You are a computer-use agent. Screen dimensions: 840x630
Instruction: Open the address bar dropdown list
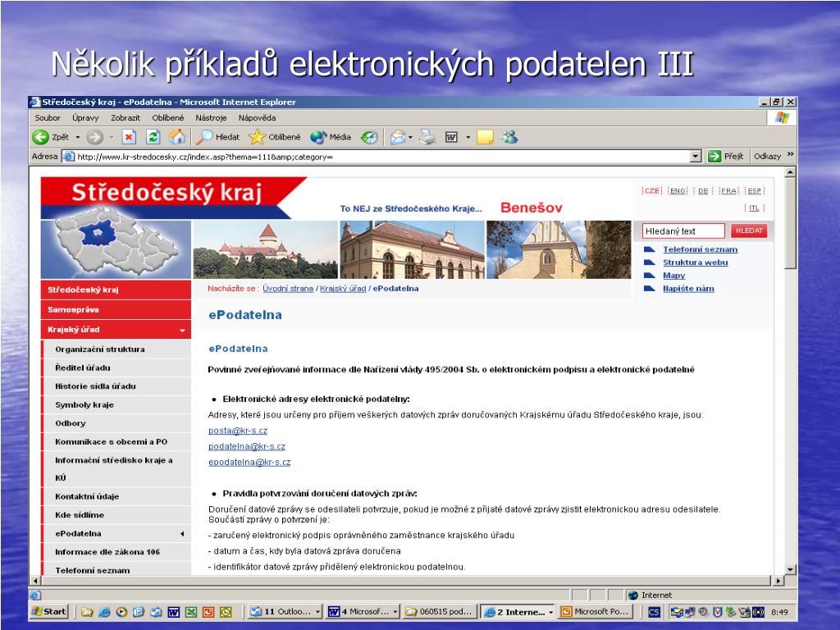[696, 157]
